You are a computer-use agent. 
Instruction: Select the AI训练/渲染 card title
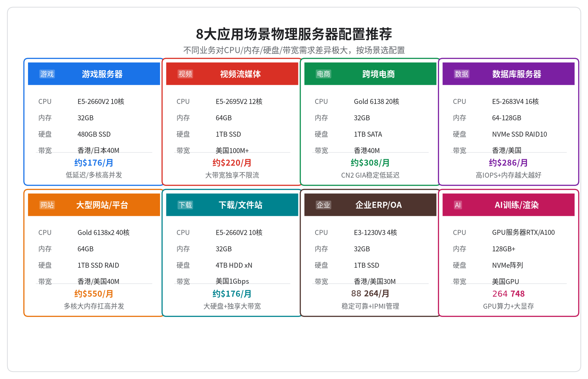pyautogui.click(x=517, y=205)
